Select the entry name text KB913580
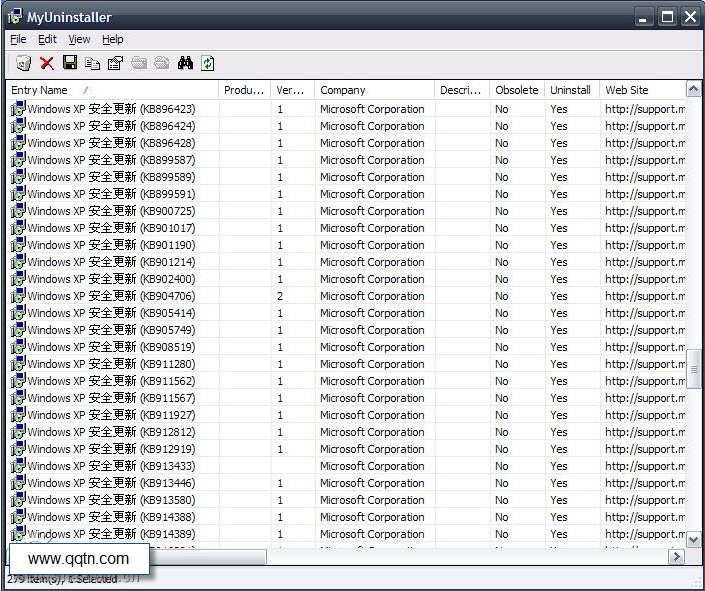 pyautogui.click(x=112, y=500)
